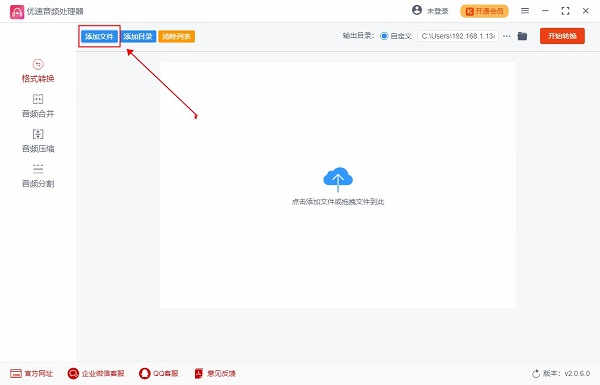
Task: Start conversion with the red 开始转换 button
Action: (x=562, y=36)
